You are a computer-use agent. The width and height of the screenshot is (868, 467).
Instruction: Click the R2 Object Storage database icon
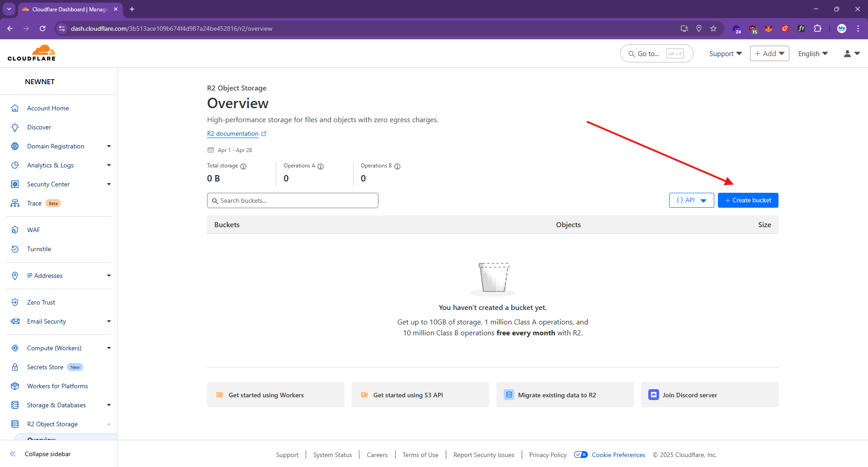coord(15,424)
